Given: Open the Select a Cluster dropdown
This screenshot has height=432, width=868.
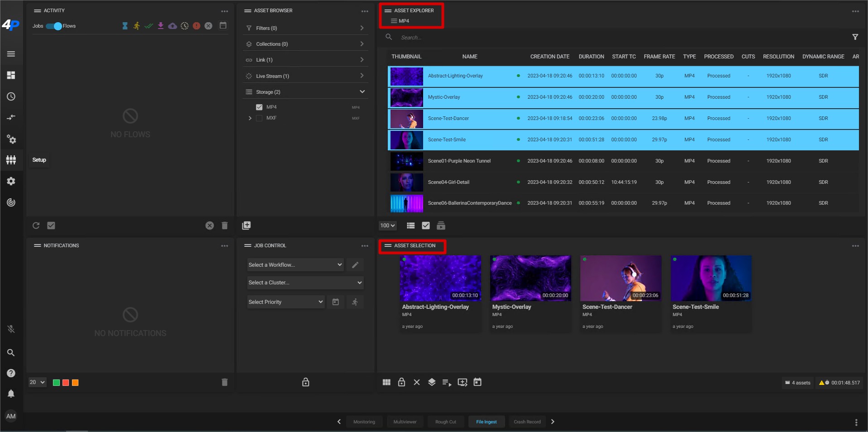Looking at the screenshot, I should pyautogui.click(x=305, y=283).
